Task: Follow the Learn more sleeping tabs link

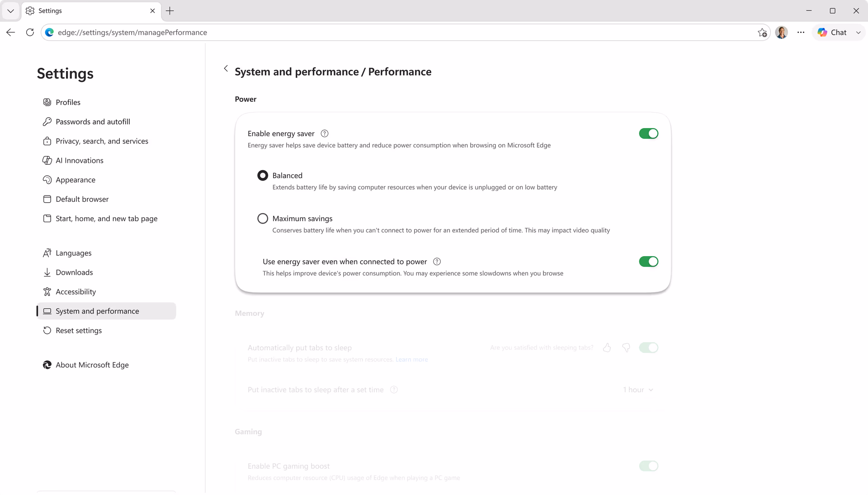Action: pyautogui.click(x=411, y=360)
